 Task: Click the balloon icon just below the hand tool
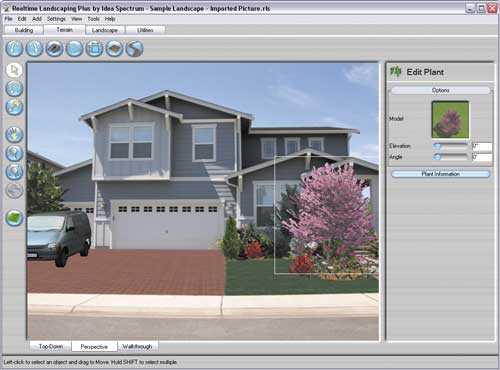coord(14,153)
